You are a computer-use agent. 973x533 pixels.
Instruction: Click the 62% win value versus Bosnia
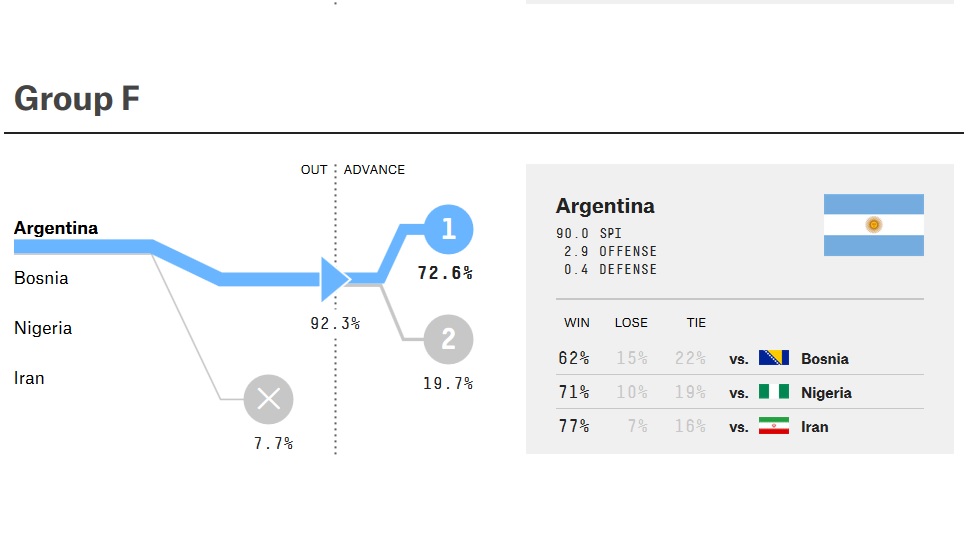pyautogui.click(x=574, y=358)
